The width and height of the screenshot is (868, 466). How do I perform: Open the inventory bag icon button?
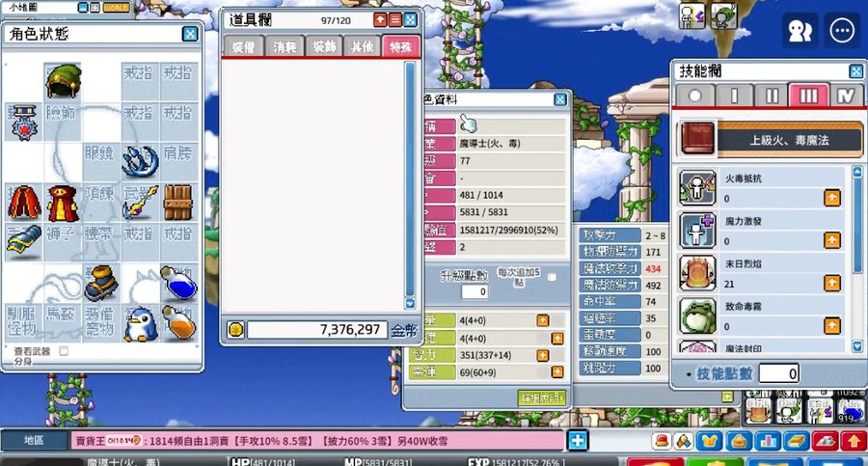[739, 441]
